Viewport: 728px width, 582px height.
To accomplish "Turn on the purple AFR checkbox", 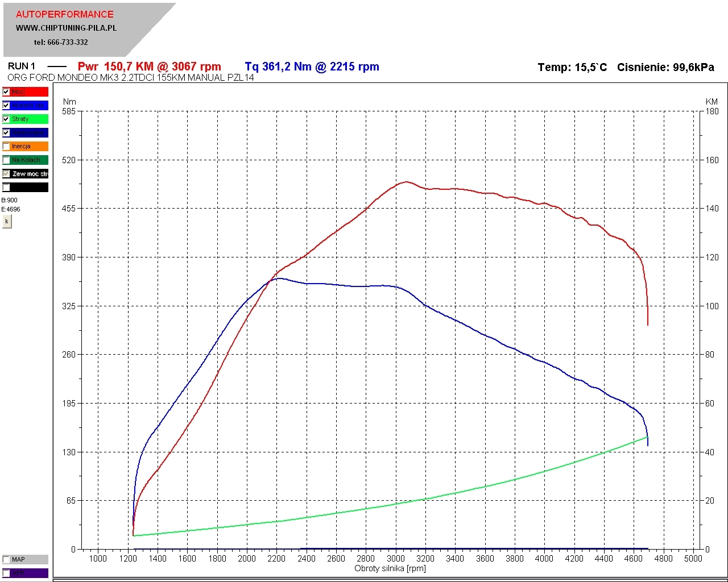I will (6, 573).
